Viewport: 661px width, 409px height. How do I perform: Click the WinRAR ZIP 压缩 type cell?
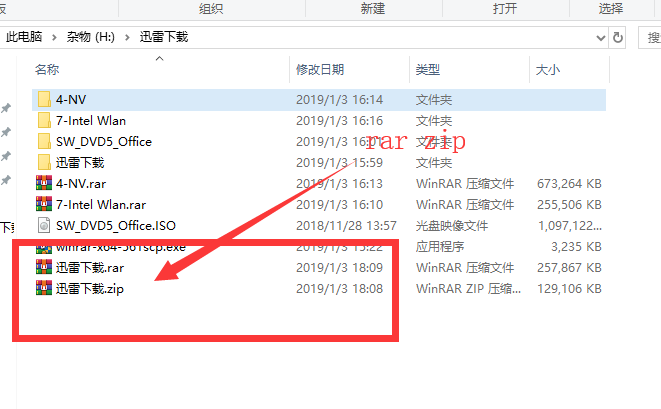pos(468,289)
